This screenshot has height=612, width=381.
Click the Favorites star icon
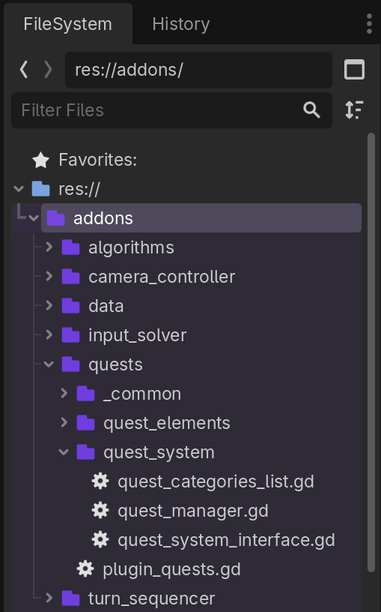pyautogui.click(x=41, y=160)
